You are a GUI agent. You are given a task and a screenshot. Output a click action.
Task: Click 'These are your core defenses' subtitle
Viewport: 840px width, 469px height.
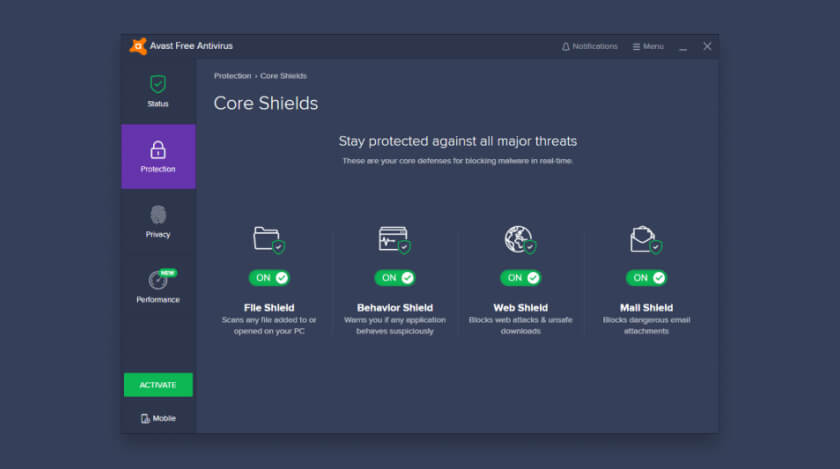[x=458, y=161]
